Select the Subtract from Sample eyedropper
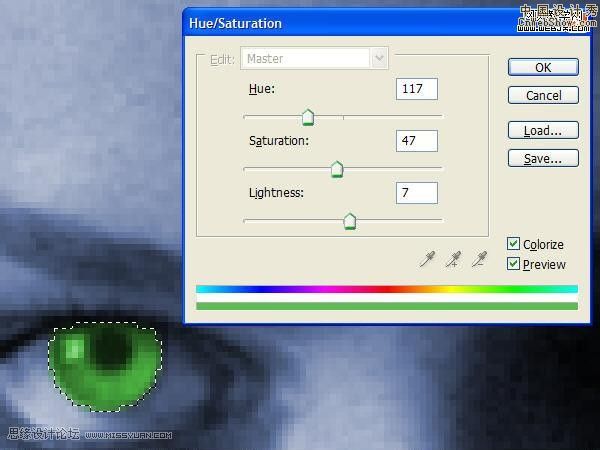This screenshot has width=600, height=450. (x=479, y=259)
